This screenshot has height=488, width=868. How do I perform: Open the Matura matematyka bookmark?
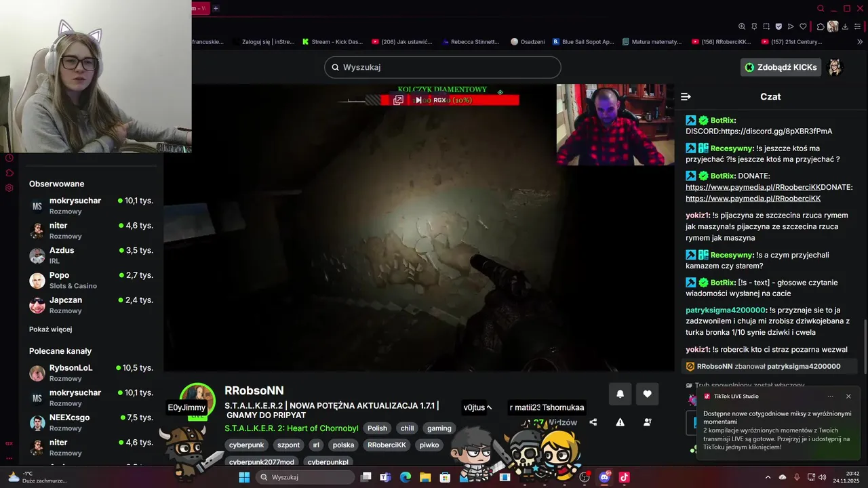652,41
